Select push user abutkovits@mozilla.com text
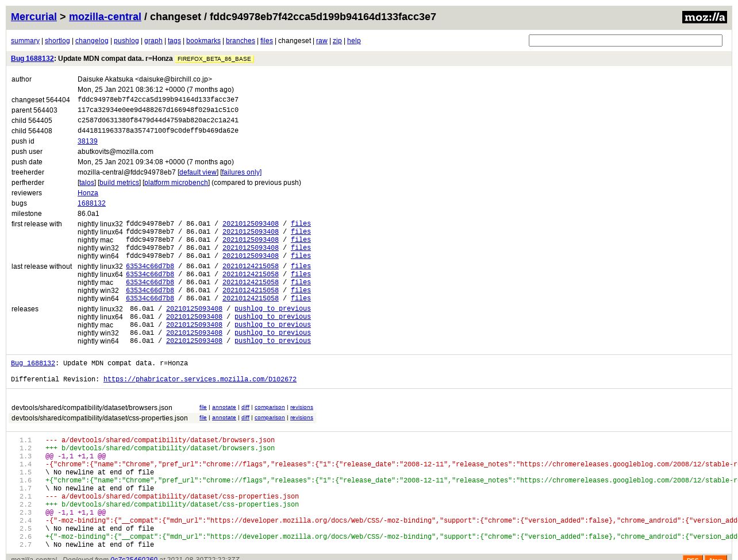738x560 pixels. pos(116,152)
